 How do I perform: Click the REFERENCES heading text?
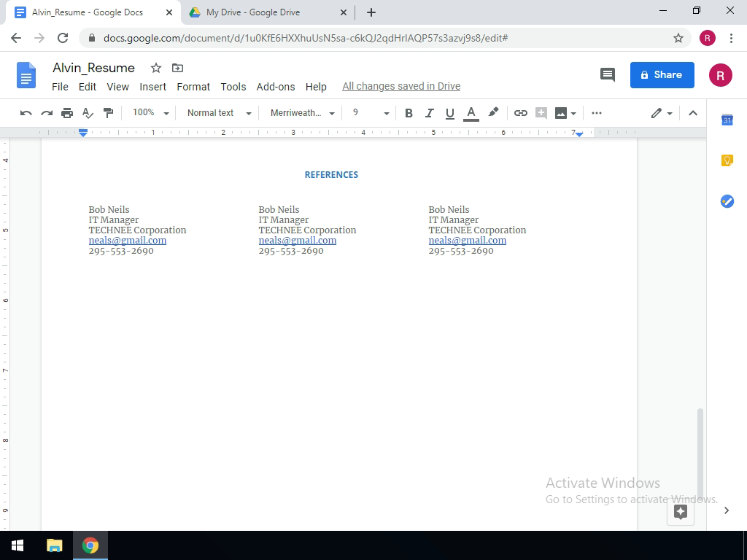(331, 175)
